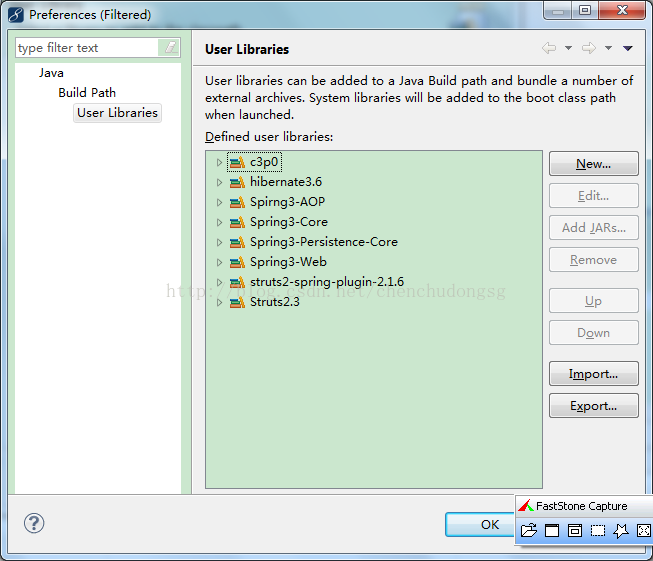
Task: Expand the Spring3-Web library node
Action: 219,262
